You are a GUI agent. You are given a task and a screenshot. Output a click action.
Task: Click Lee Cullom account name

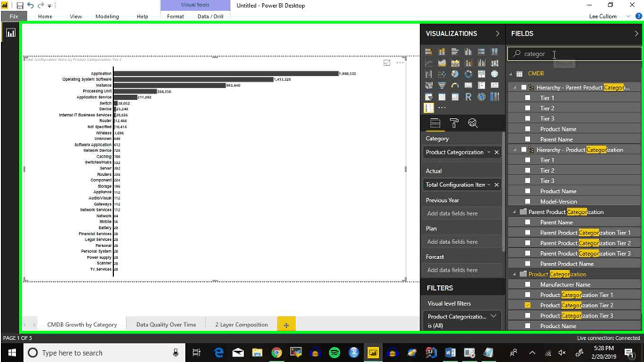coord(603,17)
